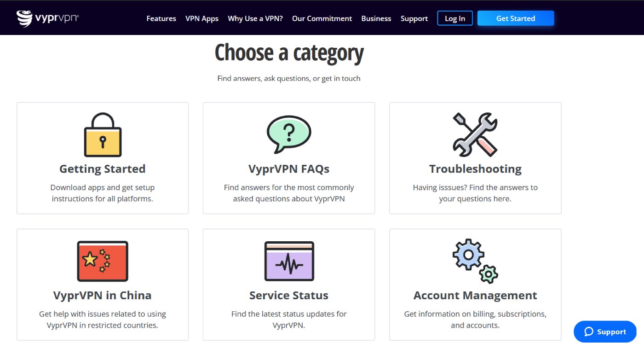Open the floating Support chat button
Viewport: 644px width, 349px height.
click(x=605, y=332)
